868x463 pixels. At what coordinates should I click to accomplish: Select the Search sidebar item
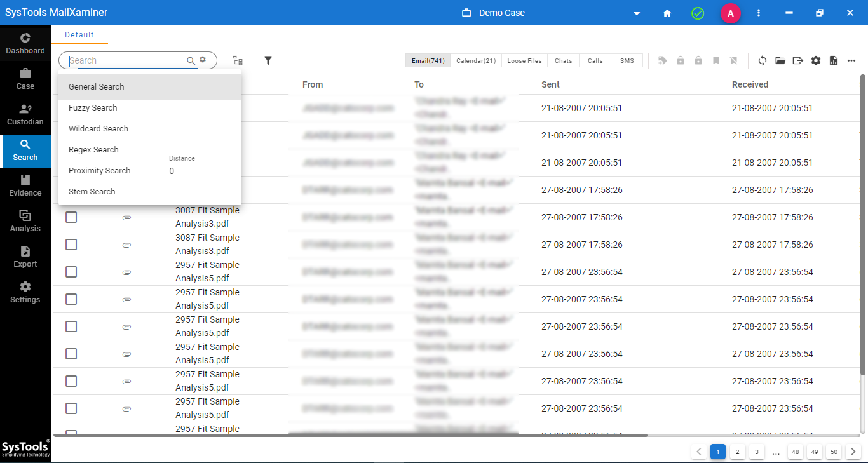[25, 151]
